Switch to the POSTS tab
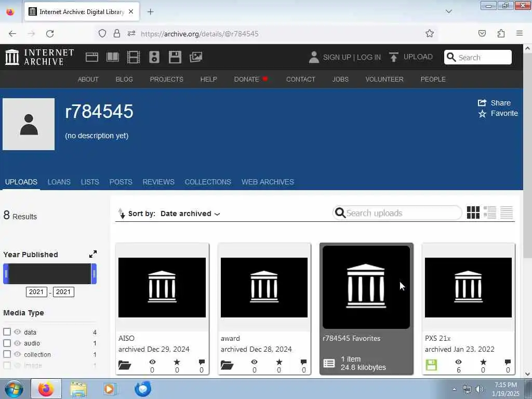Screen dimensions: 532x399 point(121,182)
